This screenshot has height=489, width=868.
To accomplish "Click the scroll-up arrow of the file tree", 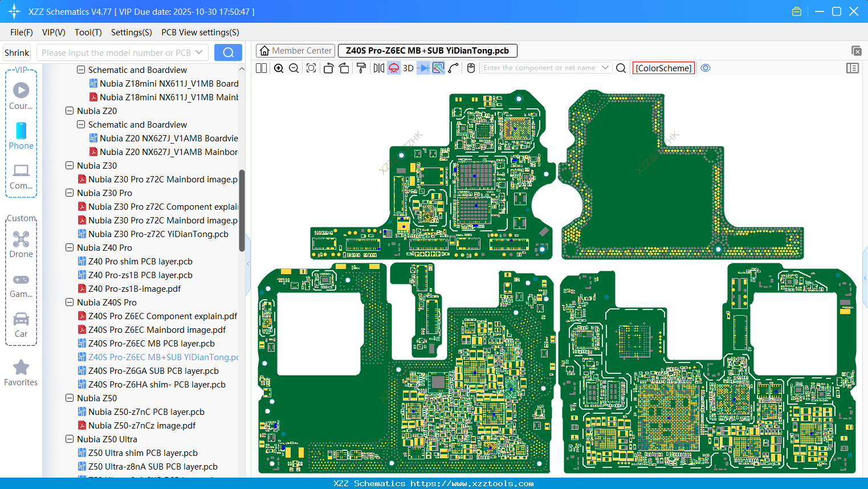I will (x=242, y=69).
